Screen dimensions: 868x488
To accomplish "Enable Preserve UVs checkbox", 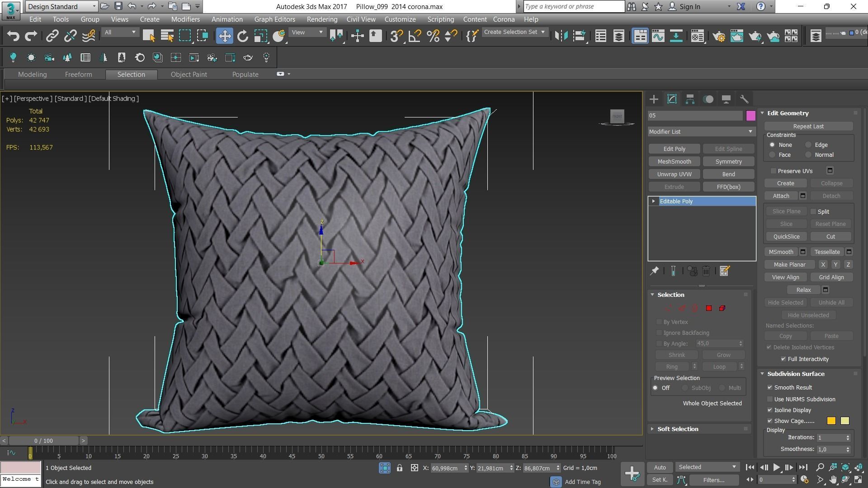I will click(x=774, y=171).
